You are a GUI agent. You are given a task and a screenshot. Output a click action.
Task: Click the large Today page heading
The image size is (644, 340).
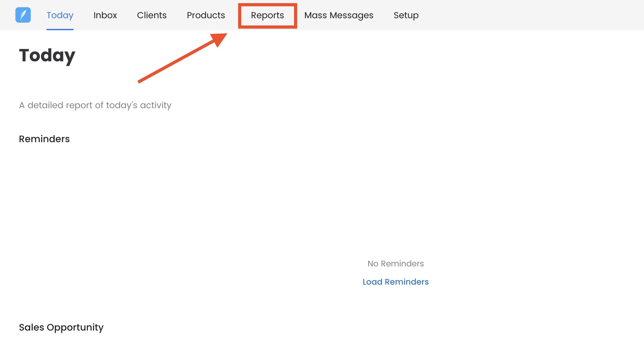[47, 56]
